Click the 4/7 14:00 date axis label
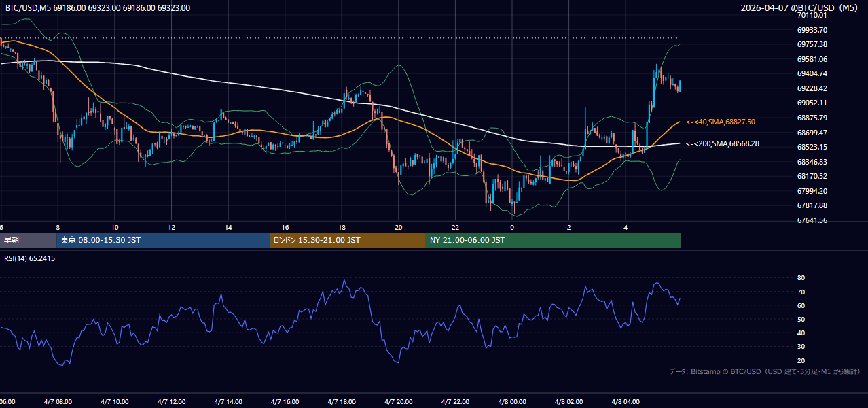 (228, 402)
